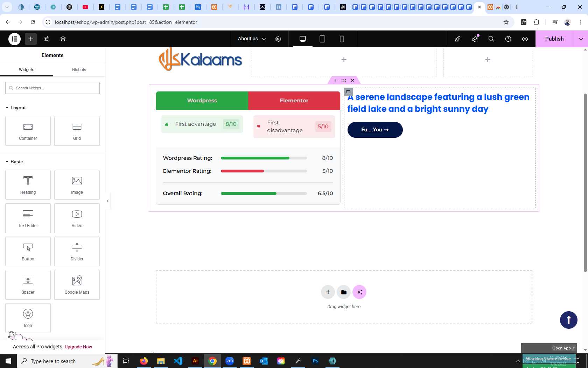This screenshot has height=368, width=588.
Task: Open the Windows Start menu
Action: click(x=8, y=361)
